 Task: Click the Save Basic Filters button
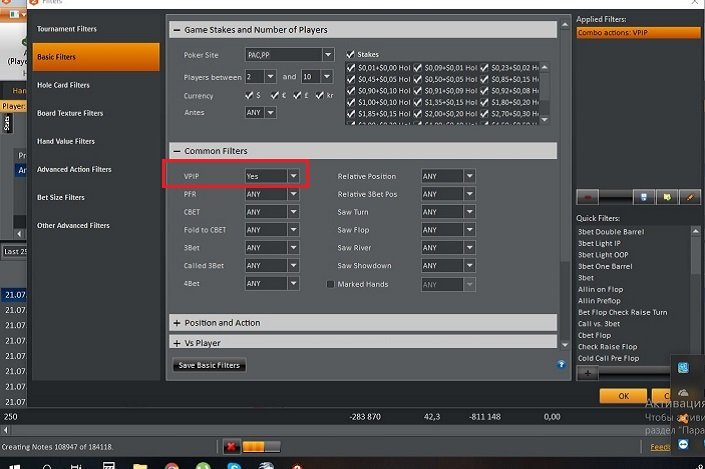click(209, 365)
